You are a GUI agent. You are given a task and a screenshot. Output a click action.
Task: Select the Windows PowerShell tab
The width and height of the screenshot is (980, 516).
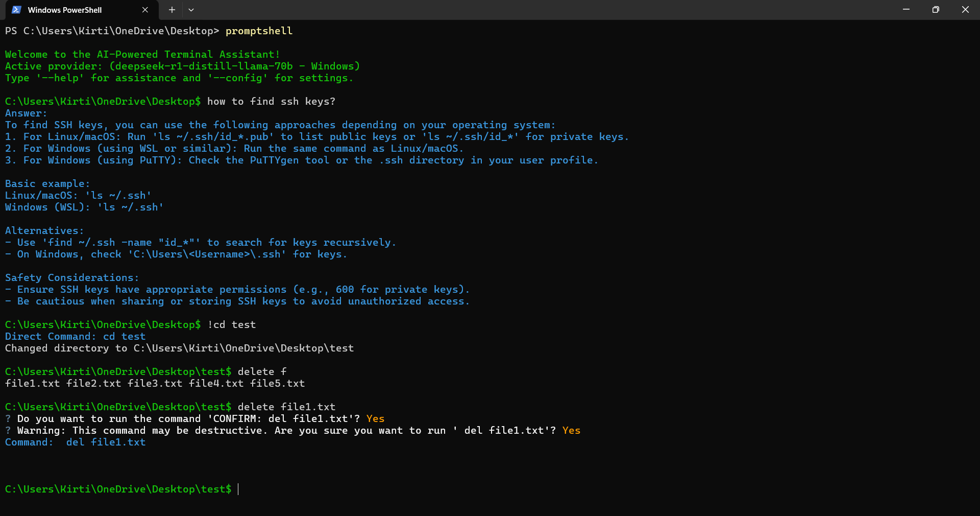(x=82, y=10)
